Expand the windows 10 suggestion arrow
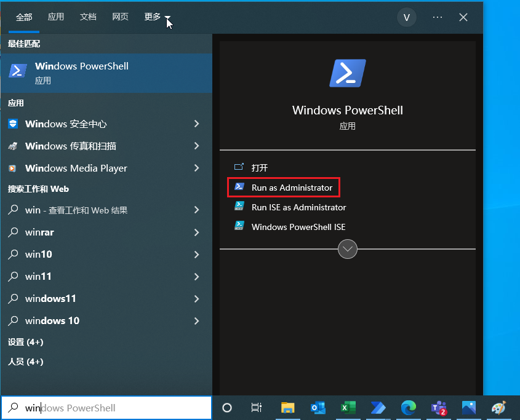 click(197, 321)
